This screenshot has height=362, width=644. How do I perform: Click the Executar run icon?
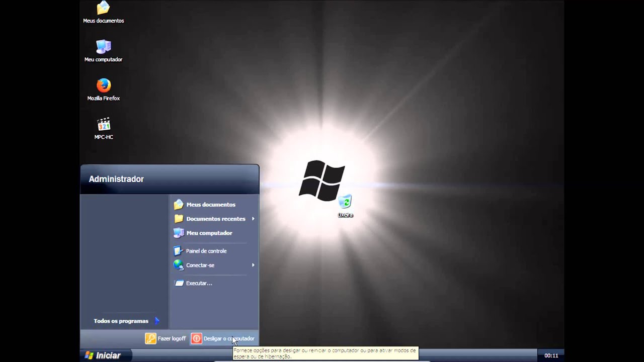(x=179, y=283)
